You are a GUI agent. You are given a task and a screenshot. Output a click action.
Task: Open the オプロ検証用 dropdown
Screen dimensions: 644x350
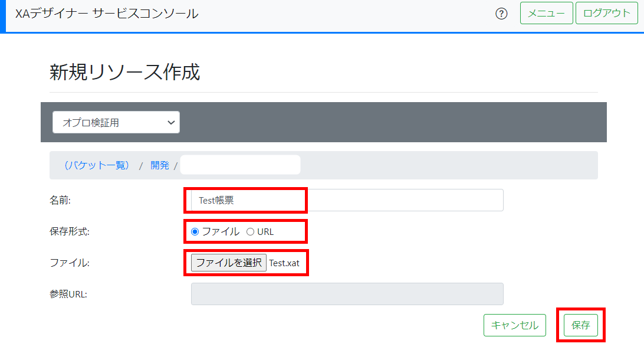point(116,123)
